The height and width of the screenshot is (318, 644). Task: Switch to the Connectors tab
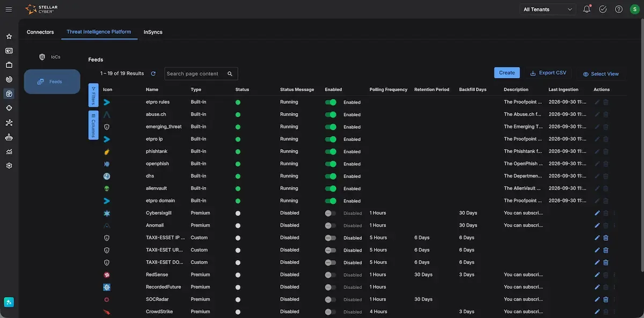[x=40, y=32]
